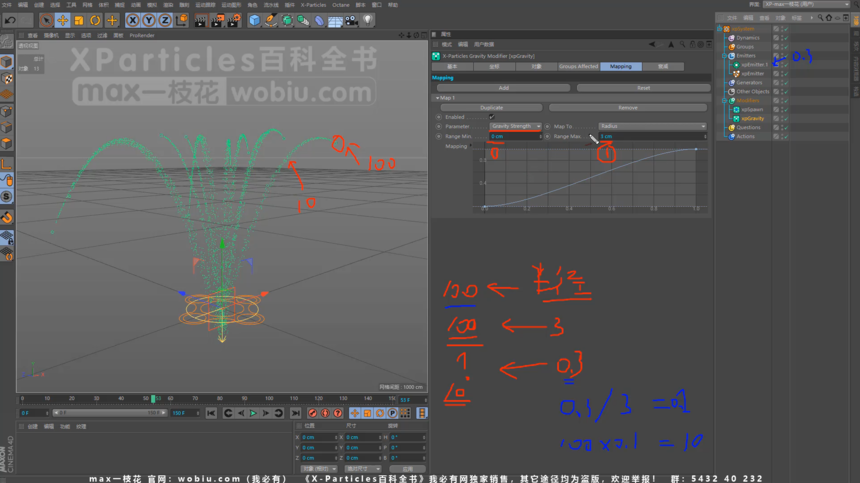Click the coordinate system cube icon
Viewport: 860px width, 483px height.
tap(182, 21)
